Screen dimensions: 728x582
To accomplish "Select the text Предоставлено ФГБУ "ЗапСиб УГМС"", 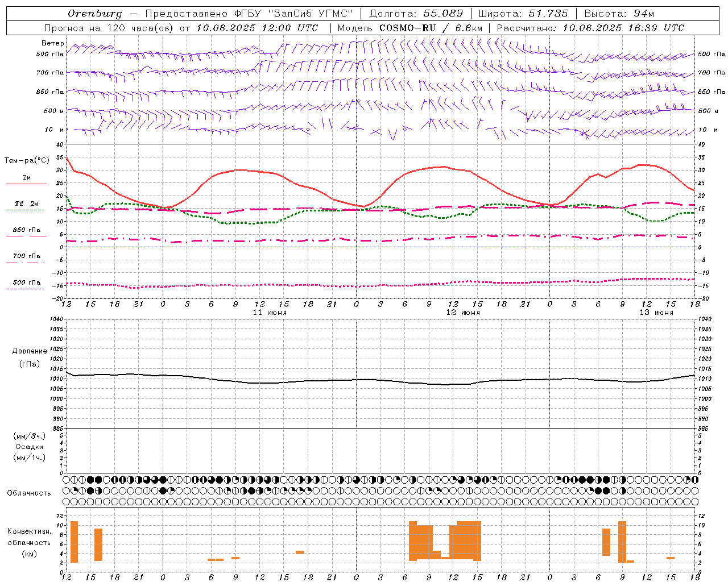I will [x=249, y=14].
